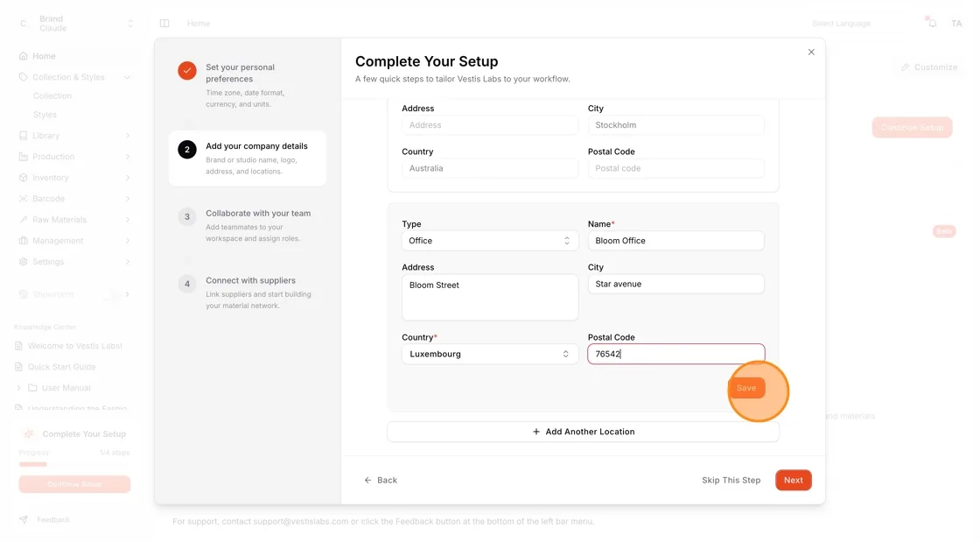
Task: Click the Production icon in sidebar
Action: [23, 157]
